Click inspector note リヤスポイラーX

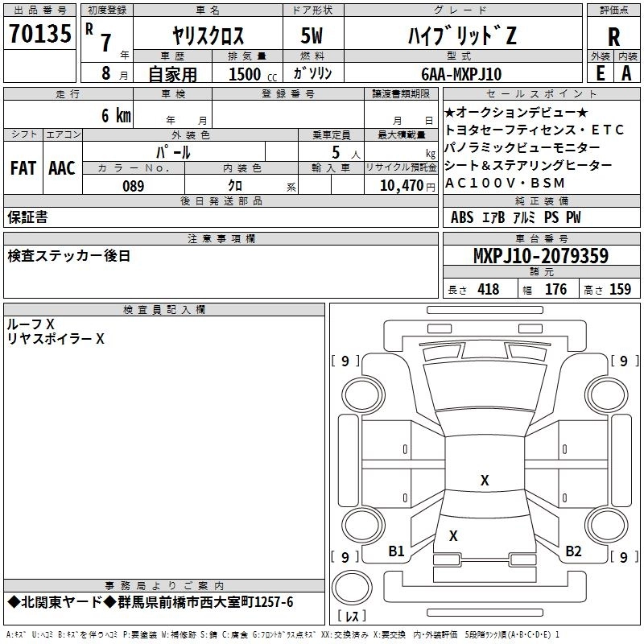[56, 339]
